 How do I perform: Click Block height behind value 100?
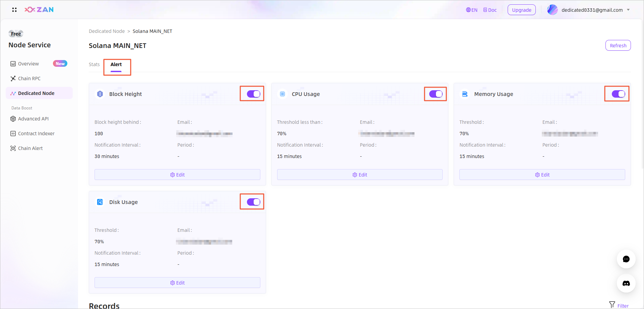(x=99, y=134)
